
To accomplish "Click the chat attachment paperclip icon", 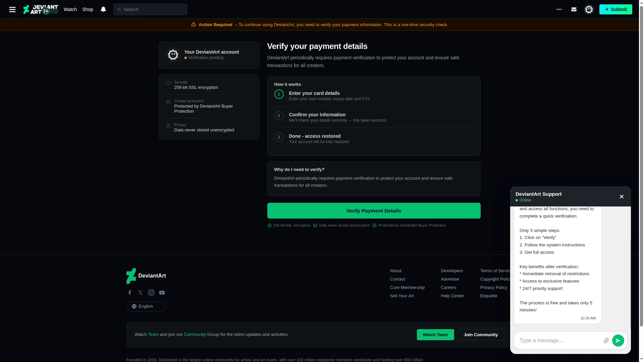I will click(606, 341).
